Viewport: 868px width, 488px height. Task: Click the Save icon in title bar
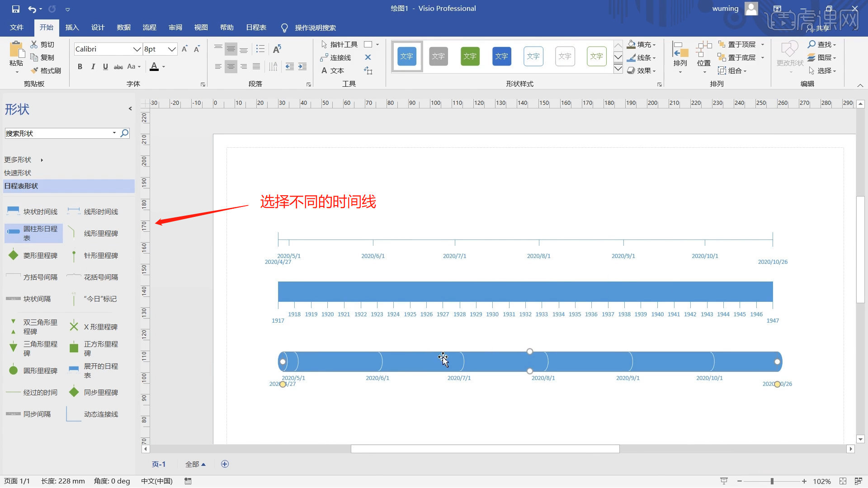[x=15, y=9]
